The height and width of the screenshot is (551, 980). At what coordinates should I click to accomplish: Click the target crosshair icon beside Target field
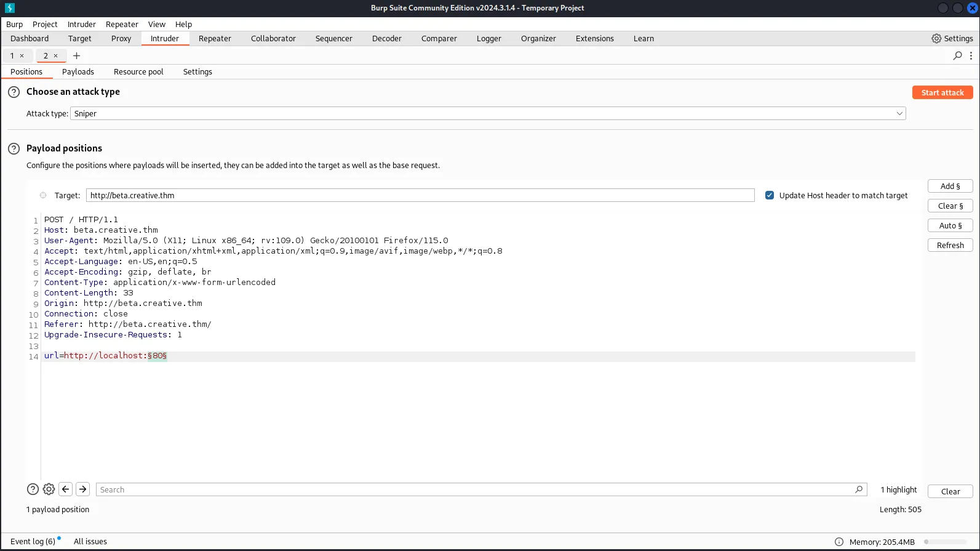[43, 196]
